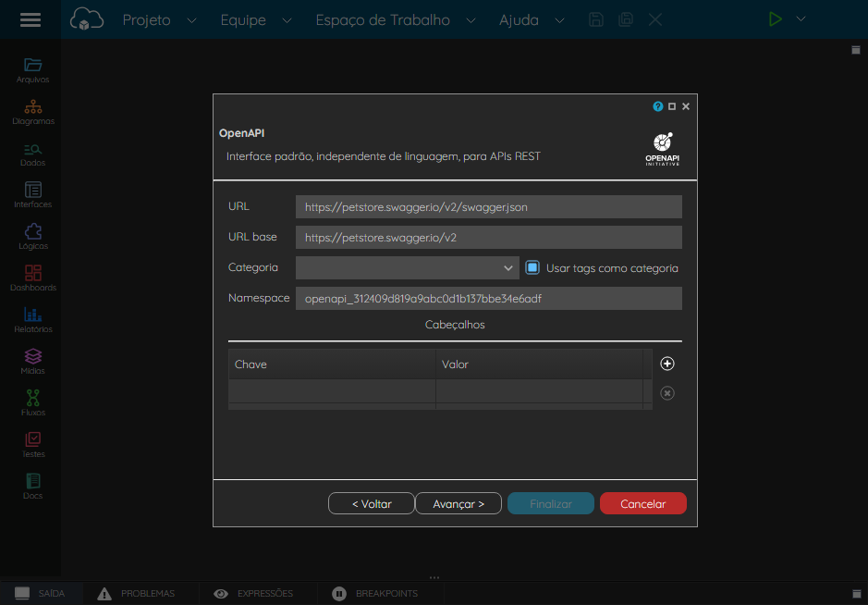Open Dashboards sidebar panel

pos(32,278)
